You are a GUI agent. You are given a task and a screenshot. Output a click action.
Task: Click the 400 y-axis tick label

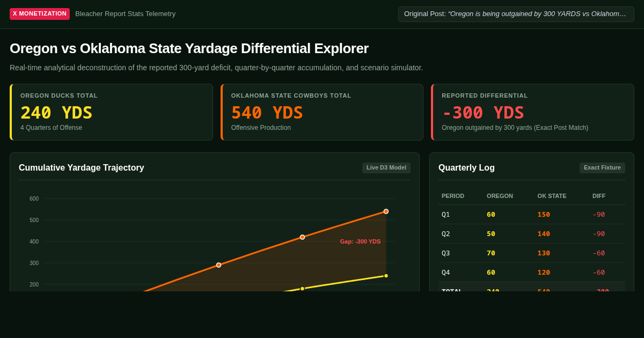[34, 241]
